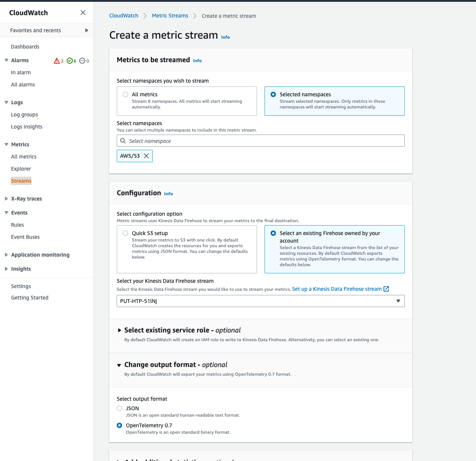This screenshot has height=461, width=476.
Task: Open the Kinesis Data Firehose stream dropdown
Action: 260,301
